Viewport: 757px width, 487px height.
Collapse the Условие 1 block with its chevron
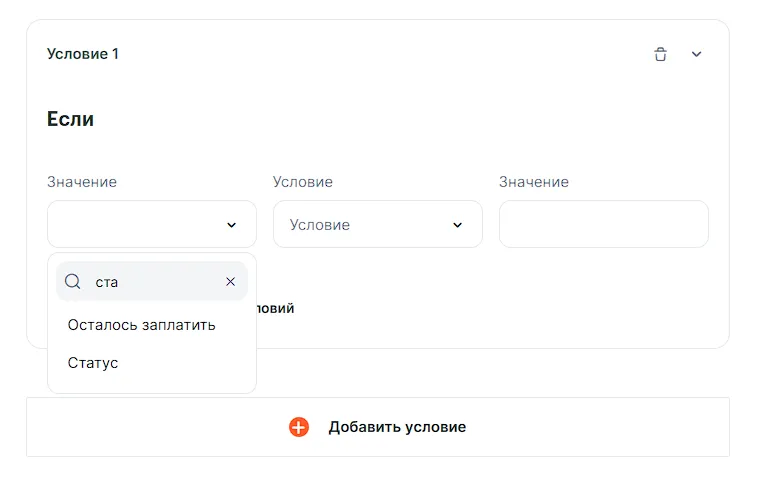[x=697, y=54]
